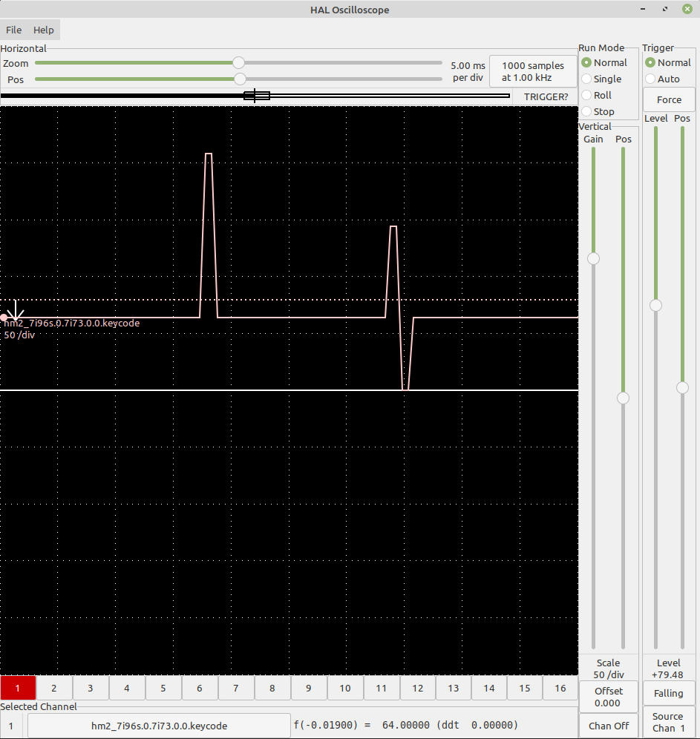The image size is (700, 739).
Task: Click the TRIGGER? status label
Action: (x=546, y=96)
